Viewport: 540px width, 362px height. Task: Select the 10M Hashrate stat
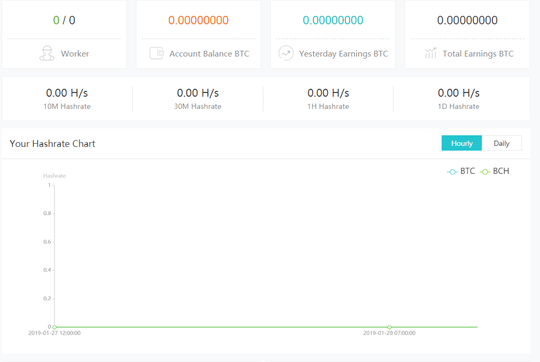pos(67,99)
